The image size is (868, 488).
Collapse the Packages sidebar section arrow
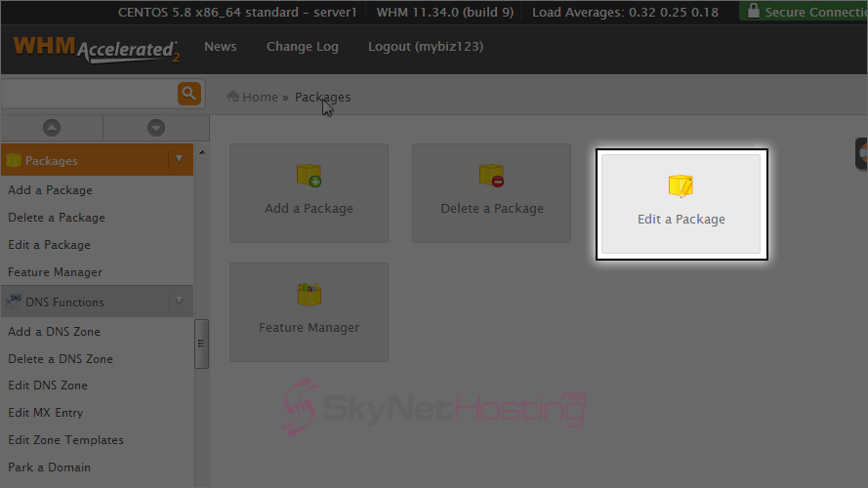[180, 159]
